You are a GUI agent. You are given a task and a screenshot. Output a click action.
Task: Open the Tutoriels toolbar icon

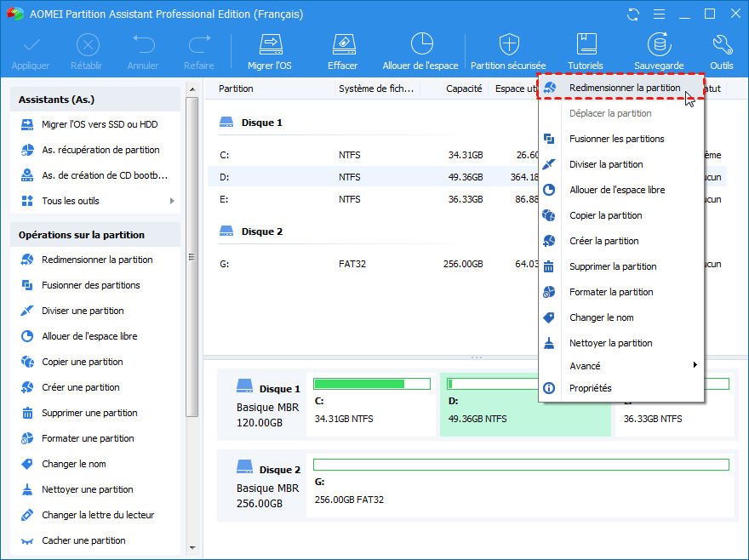[586, 44]
